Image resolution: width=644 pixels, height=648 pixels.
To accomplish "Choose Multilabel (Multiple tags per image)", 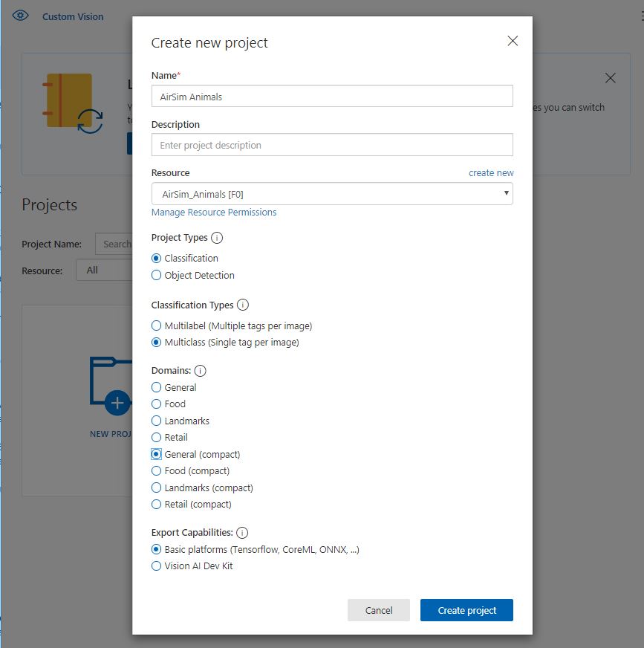I will point(156,325).
